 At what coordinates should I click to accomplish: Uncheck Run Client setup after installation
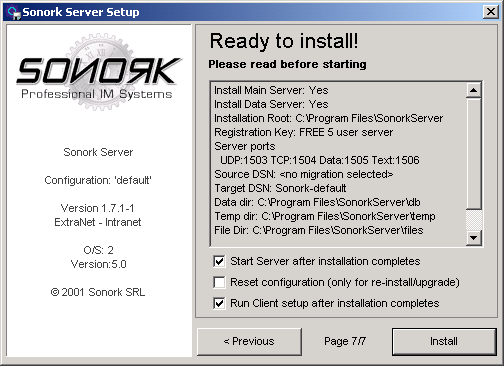coord(219,303)
